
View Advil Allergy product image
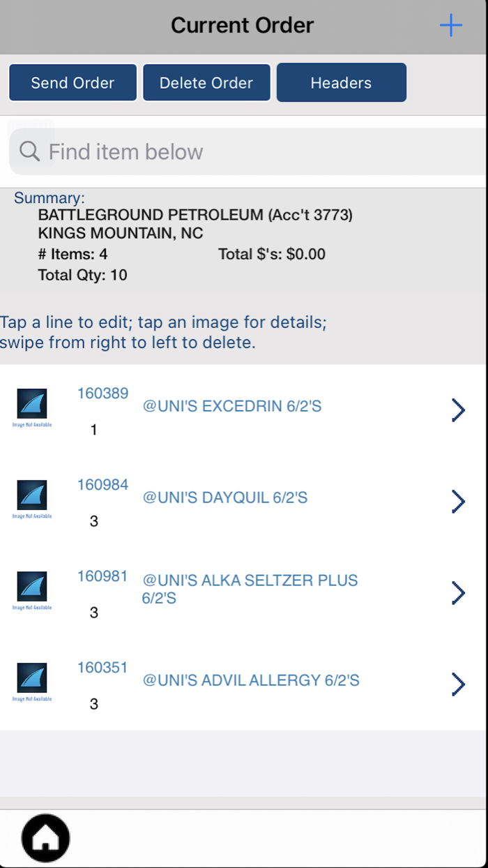point(32,682)
